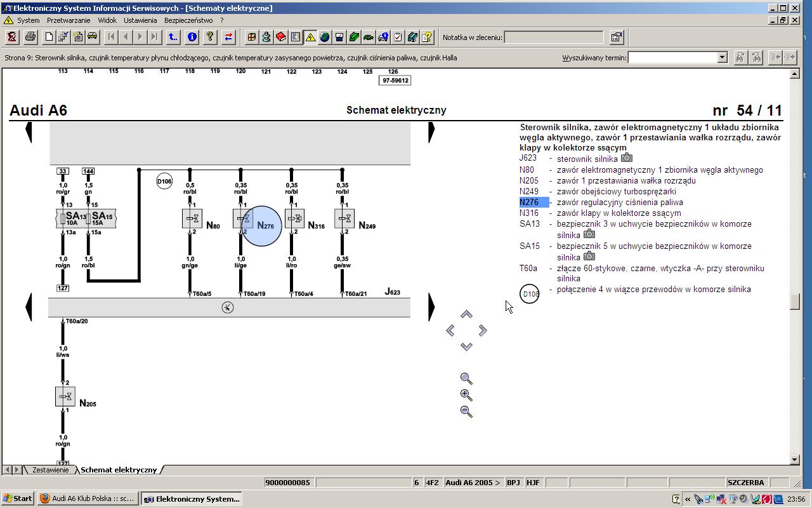Click the yellow question mark help icon
812x508 pixels.
click(210, 37)
